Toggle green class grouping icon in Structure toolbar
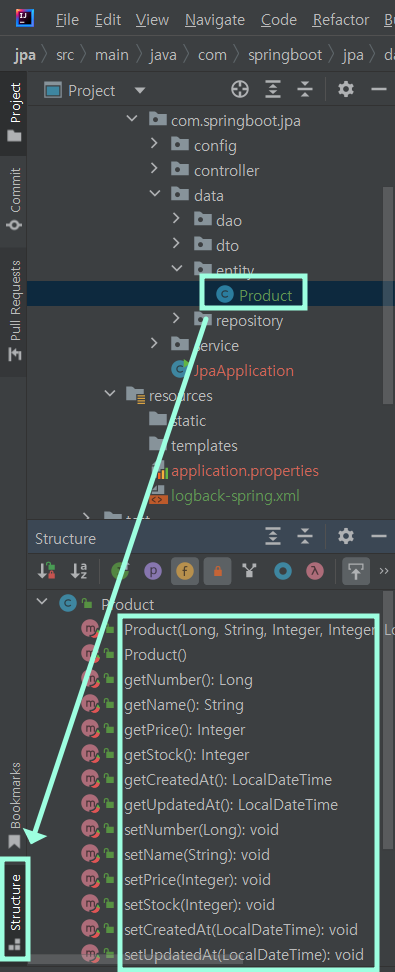 pyautogui.click(x=120, y=572)
